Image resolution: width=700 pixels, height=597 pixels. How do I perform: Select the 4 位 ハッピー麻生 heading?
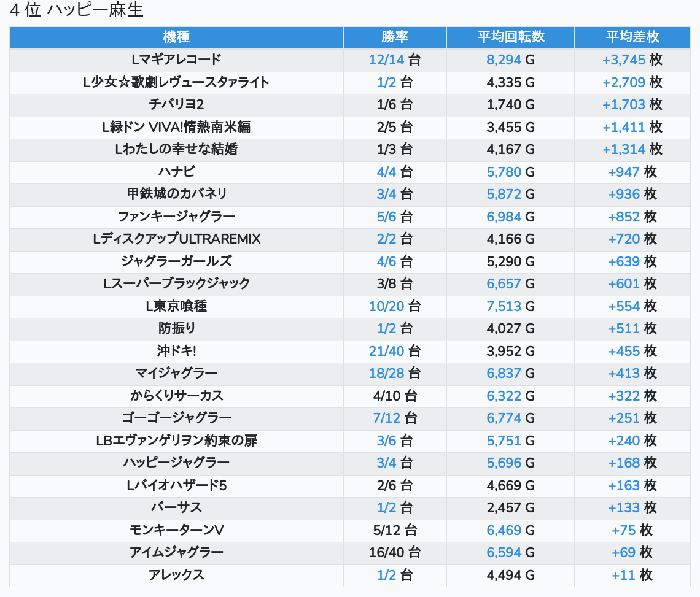click(76, 10)
